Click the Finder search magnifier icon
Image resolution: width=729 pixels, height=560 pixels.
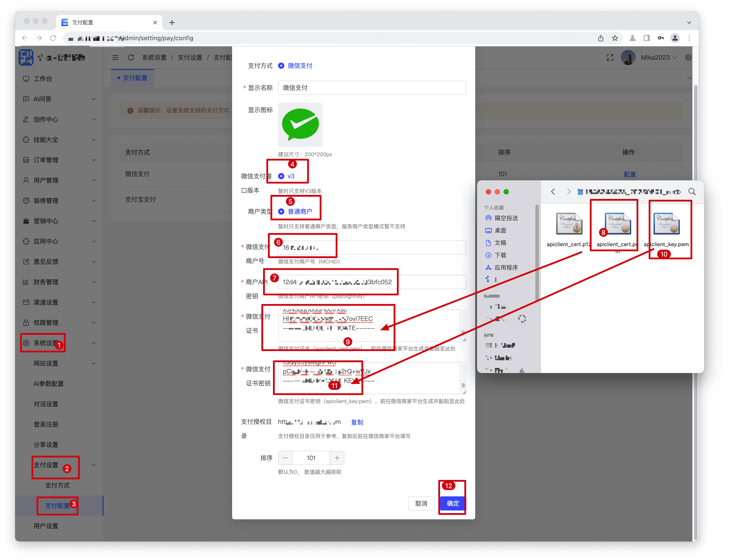click(x=692, y=192)
